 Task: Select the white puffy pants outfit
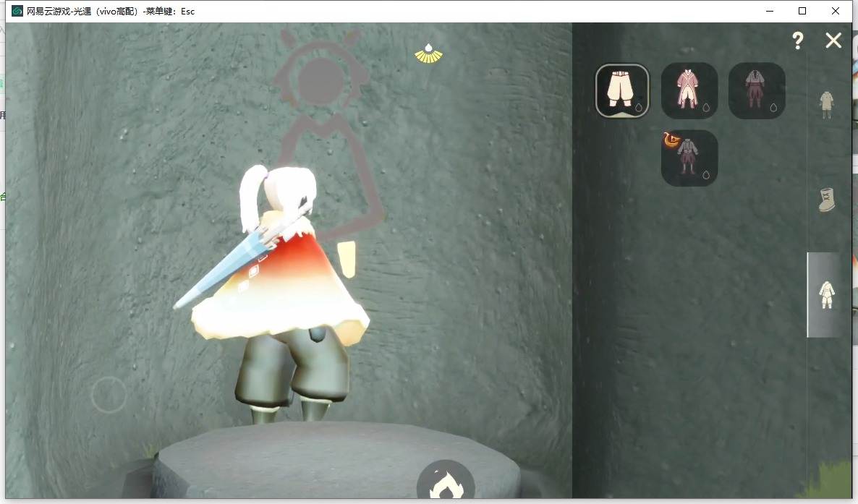[622, 91]
